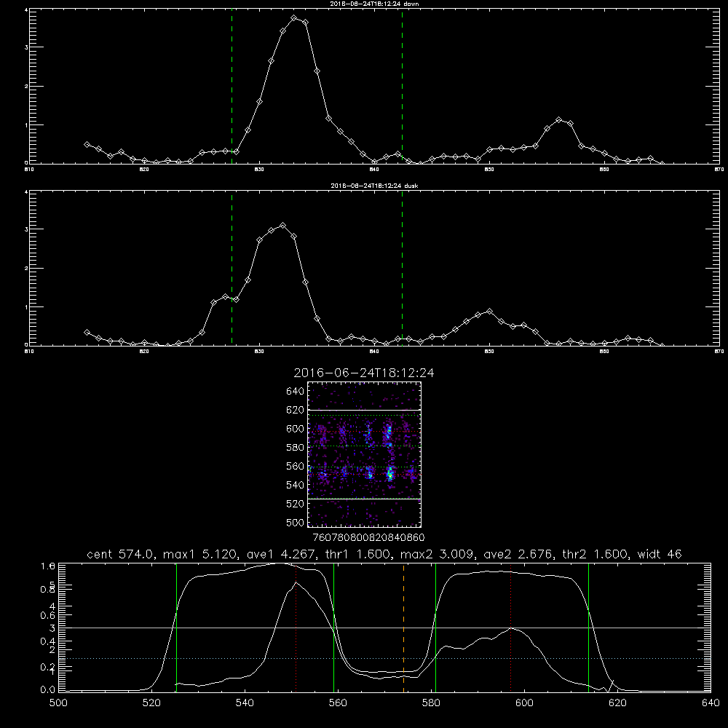
Task: Click the lower white horizontal line in heatmap
Action: [365, 499]
